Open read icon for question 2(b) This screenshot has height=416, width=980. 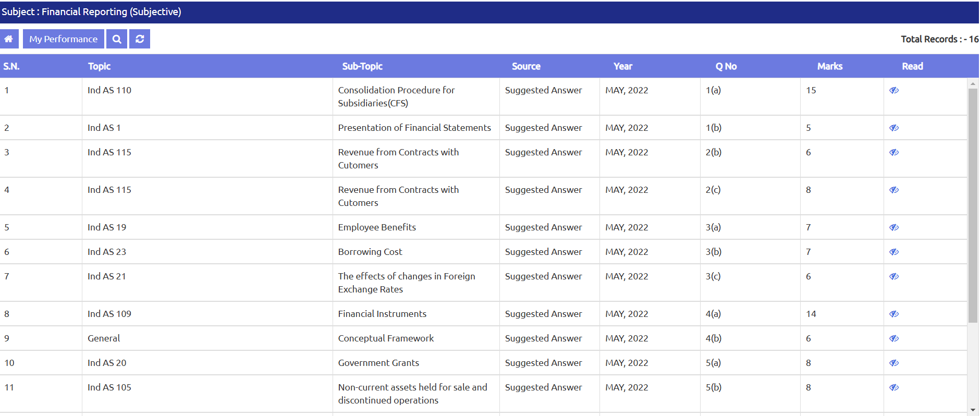(x=894, y=152)
